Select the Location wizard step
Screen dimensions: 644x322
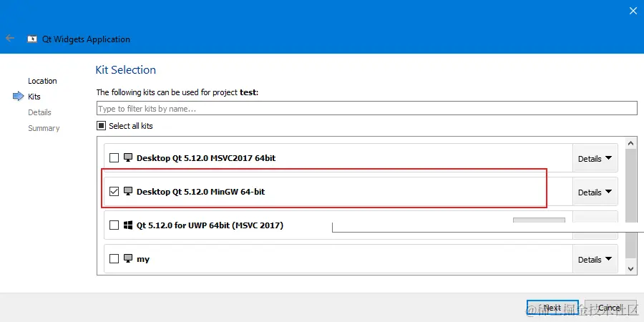tap(42, 81)
